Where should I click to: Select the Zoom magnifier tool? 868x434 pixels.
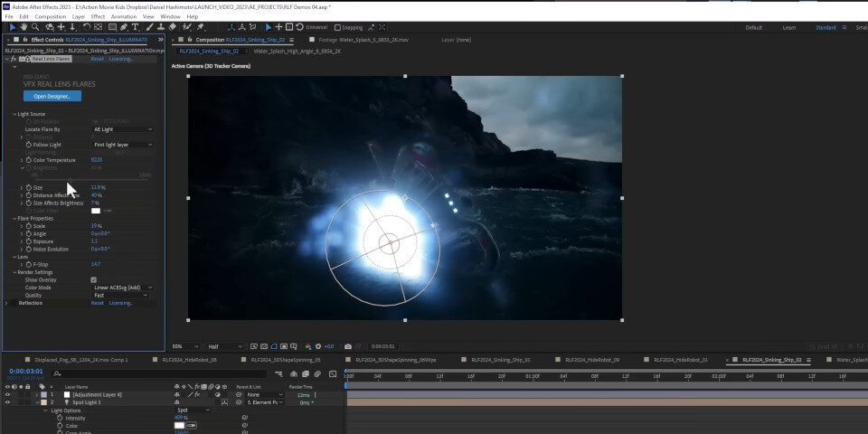click(35, 27)
